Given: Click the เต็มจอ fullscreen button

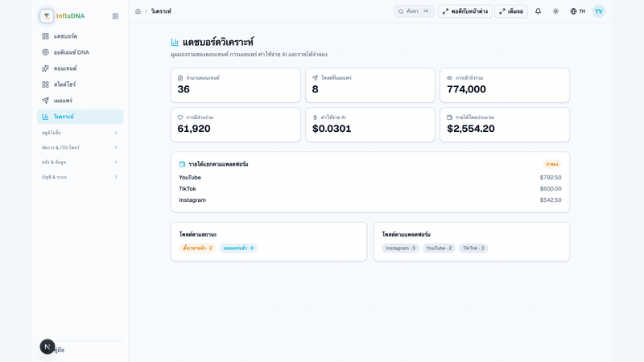Looking at the screenshot, I should (511, 11).
